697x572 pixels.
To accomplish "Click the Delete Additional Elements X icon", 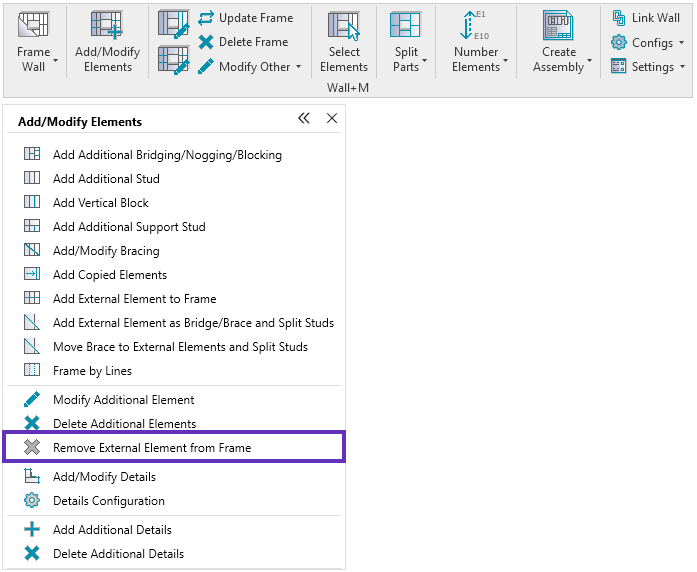I will (32, 424).
